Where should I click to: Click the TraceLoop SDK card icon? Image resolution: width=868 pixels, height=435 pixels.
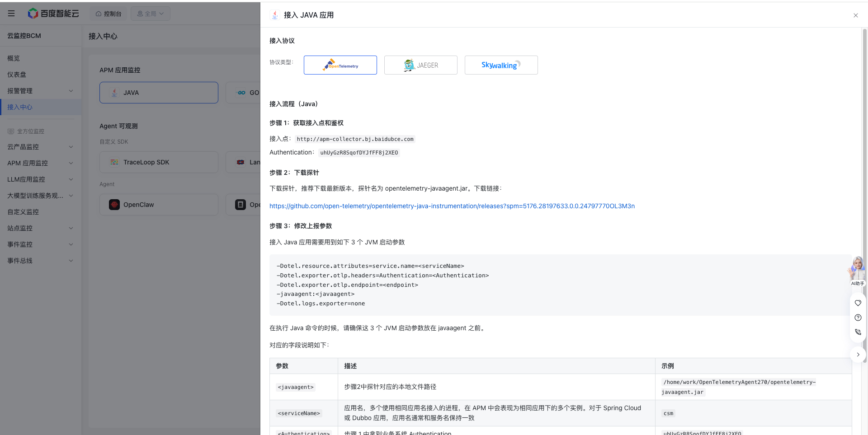point(114,162)
